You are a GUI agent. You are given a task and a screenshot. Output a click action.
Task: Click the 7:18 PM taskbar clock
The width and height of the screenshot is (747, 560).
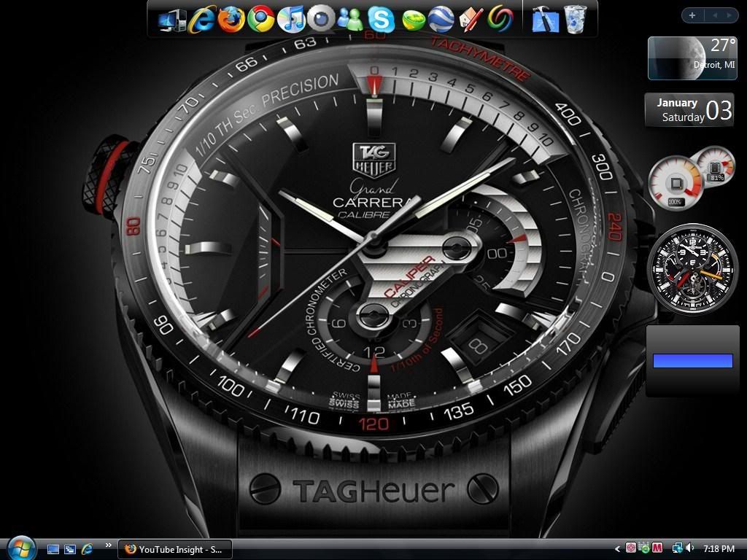[719, 549]
